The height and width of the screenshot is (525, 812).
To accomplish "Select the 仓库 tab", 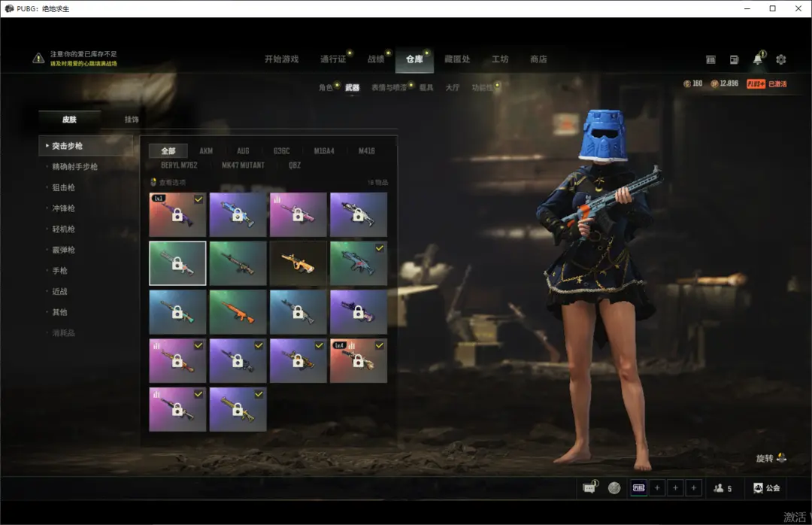I will tap(414, 59).
